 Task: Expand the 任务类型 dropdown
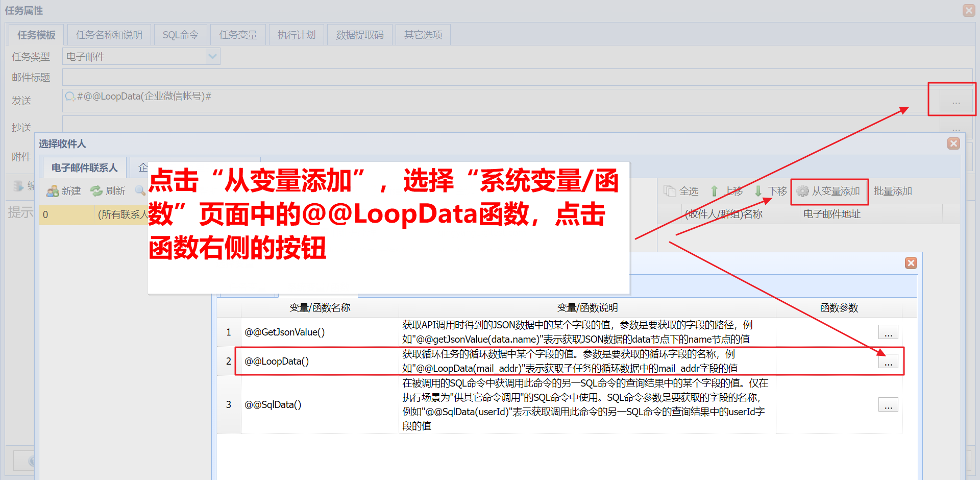[x=213, y=57]
